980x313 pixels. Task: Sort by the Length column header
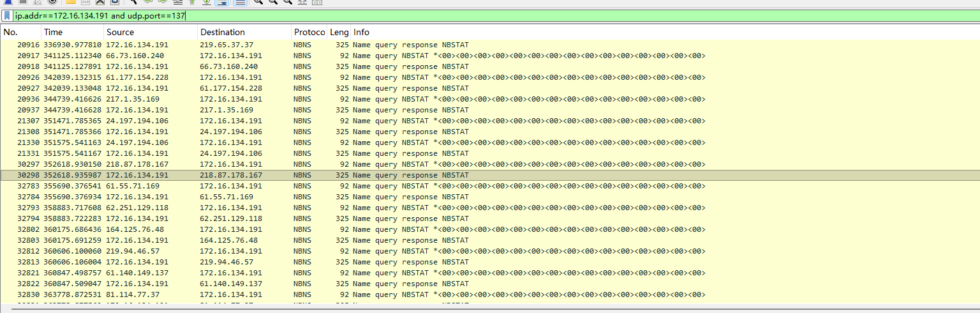coord(339,32)
